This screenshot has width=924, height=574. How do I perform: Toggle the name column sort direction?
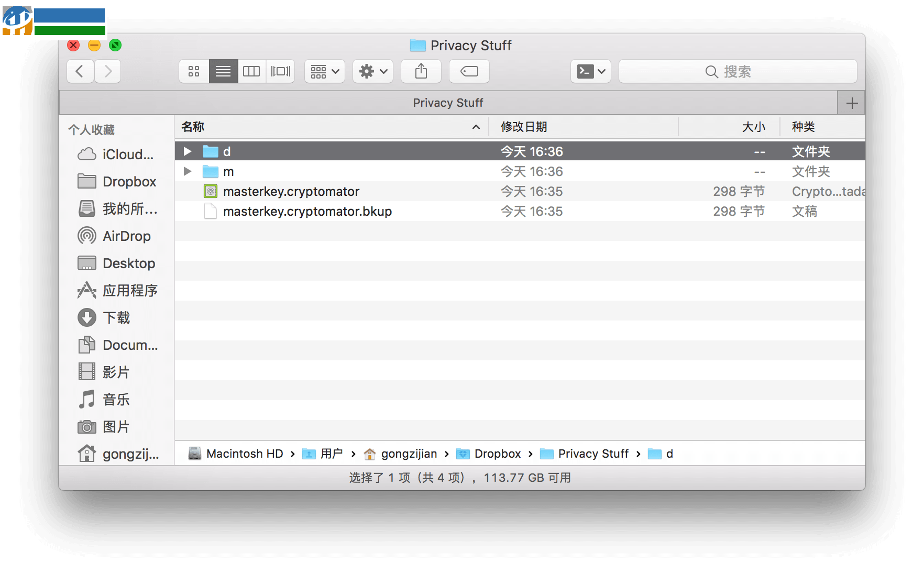point(476,127)
